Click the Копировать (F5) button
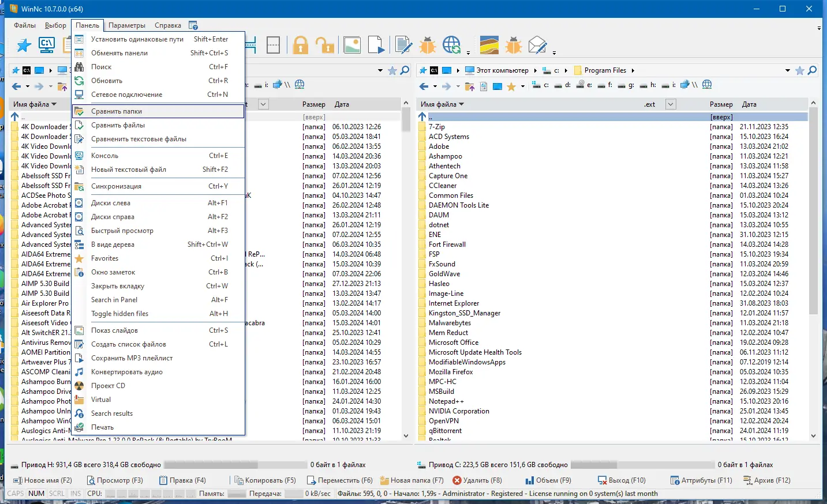 tap(265, 480)
